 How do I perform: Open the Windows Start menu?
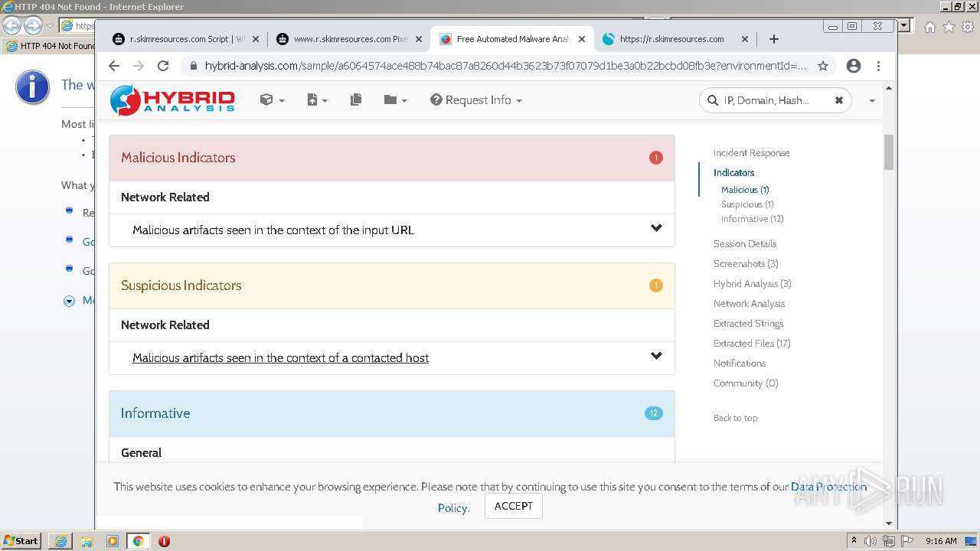coord(21,540)
